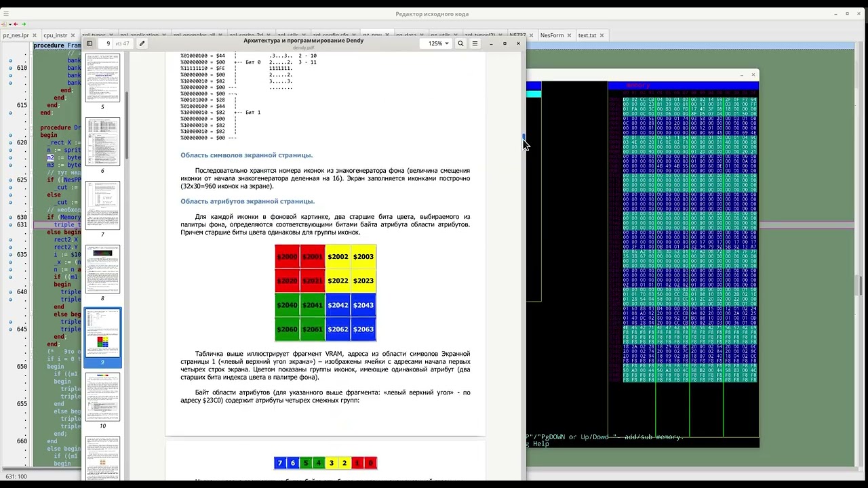Select page 7 thumbnail
This screenshot has width=868, height=488.
(102, 205)
